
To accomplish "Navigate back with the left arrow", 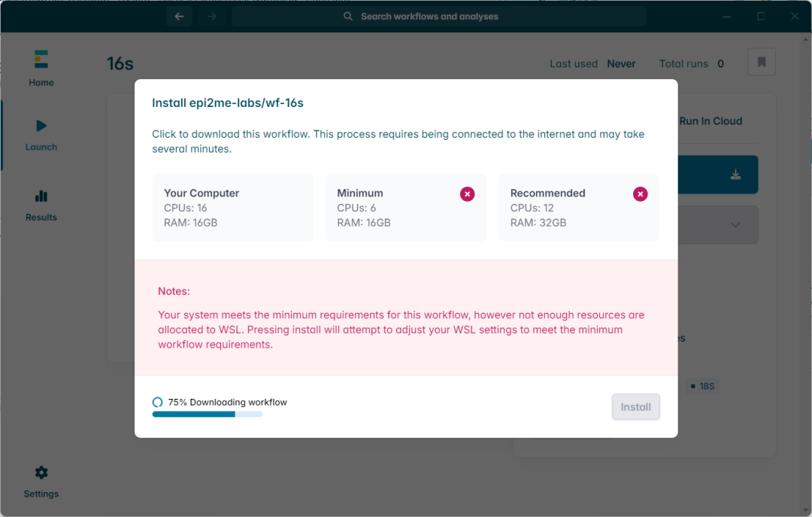I will [x=179, y=17].
